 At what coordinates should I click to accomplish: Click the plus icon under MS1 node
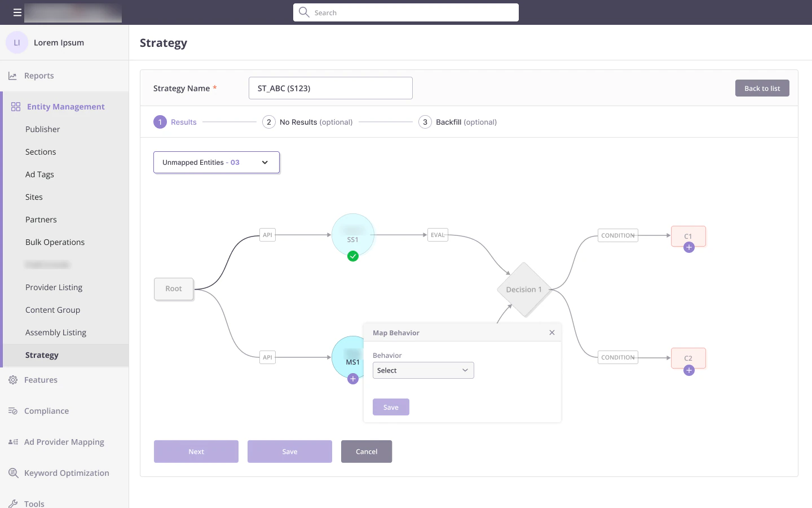353,379
